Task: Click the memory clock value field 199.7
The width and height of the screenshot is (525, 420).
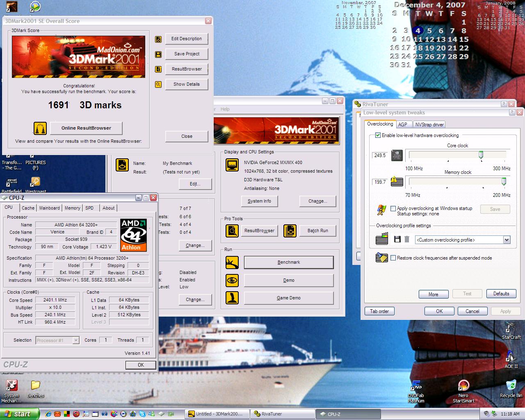Action: (380, 182)
